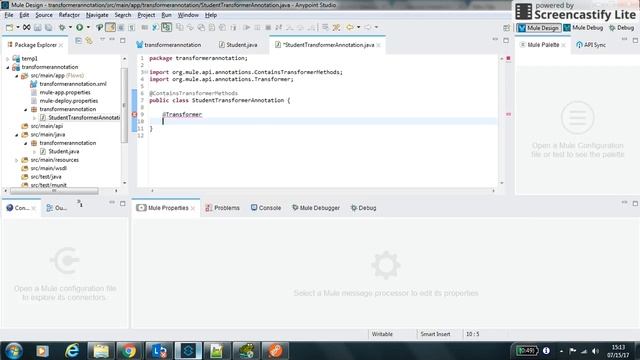640x360 pixels.
Task: Open the Source menu
Action: coord(44,15)
